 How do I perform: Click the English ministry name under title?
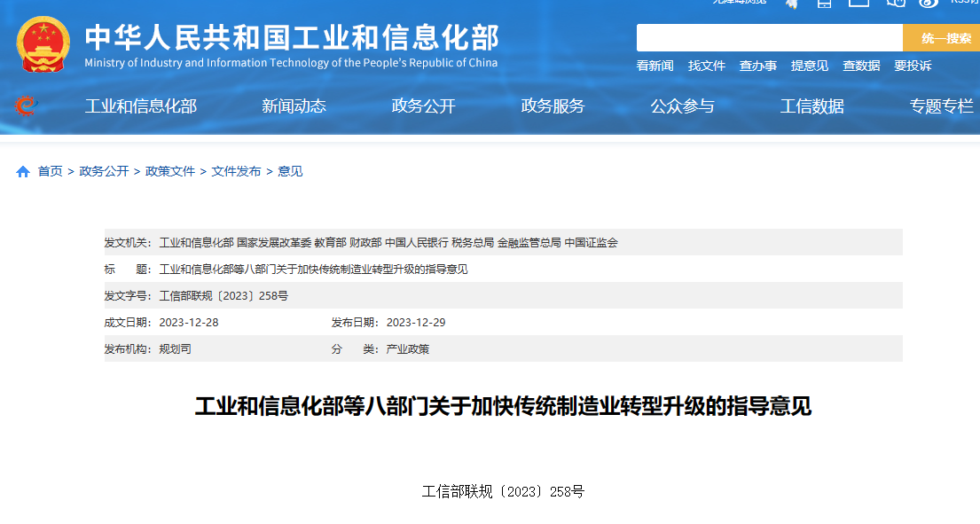(291, 62)
